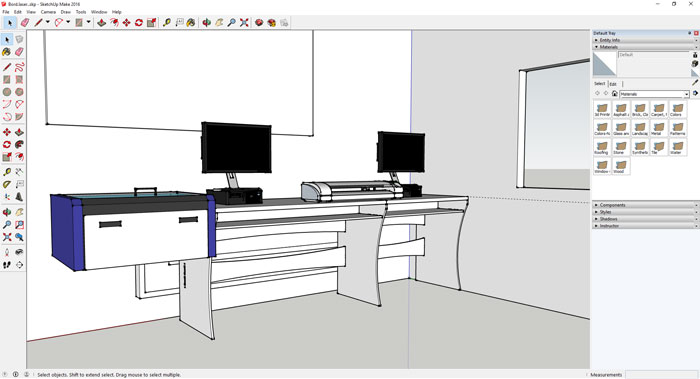700x379 pixels.
Task: Expand the Styles panel
Action: tap(646, 212)
